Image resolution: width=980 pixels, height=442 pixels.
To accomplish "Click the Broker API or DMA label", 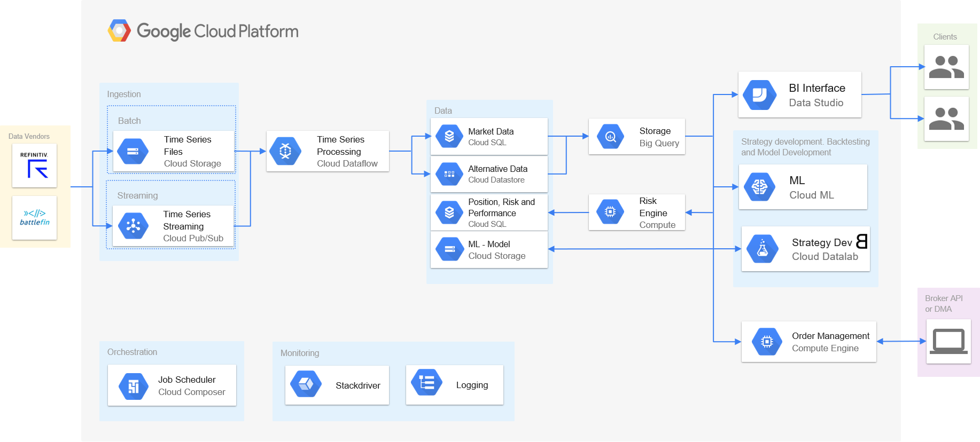I will [944, 303].
